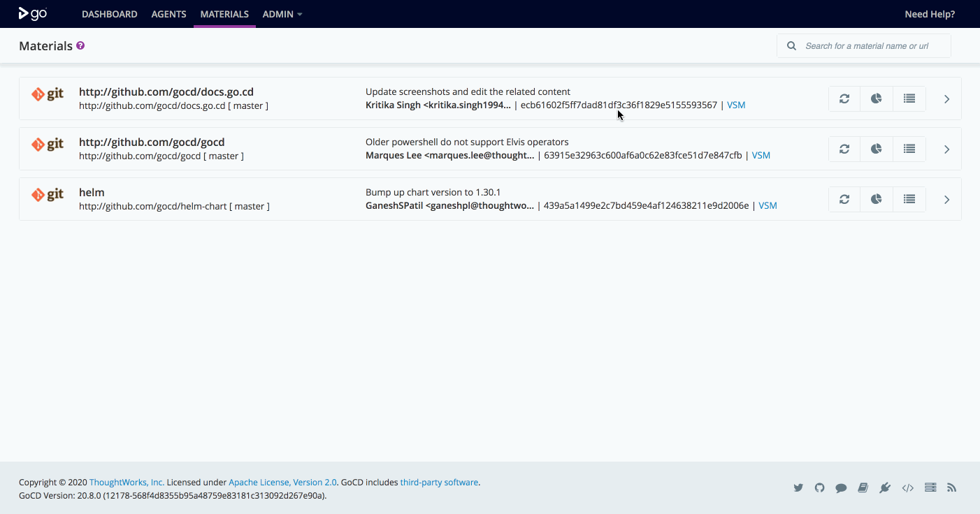Click the Need Help? link

coord(929,14)
